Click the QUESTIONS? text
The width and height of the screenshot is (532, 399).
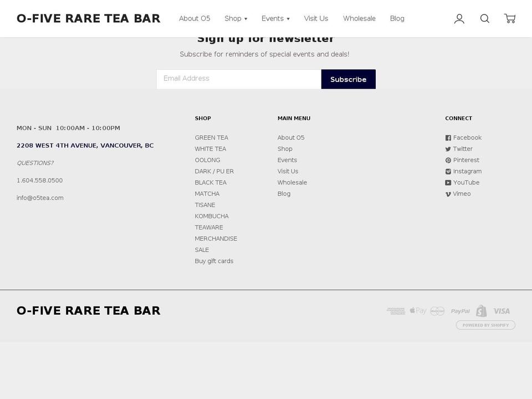pos(35,163)
